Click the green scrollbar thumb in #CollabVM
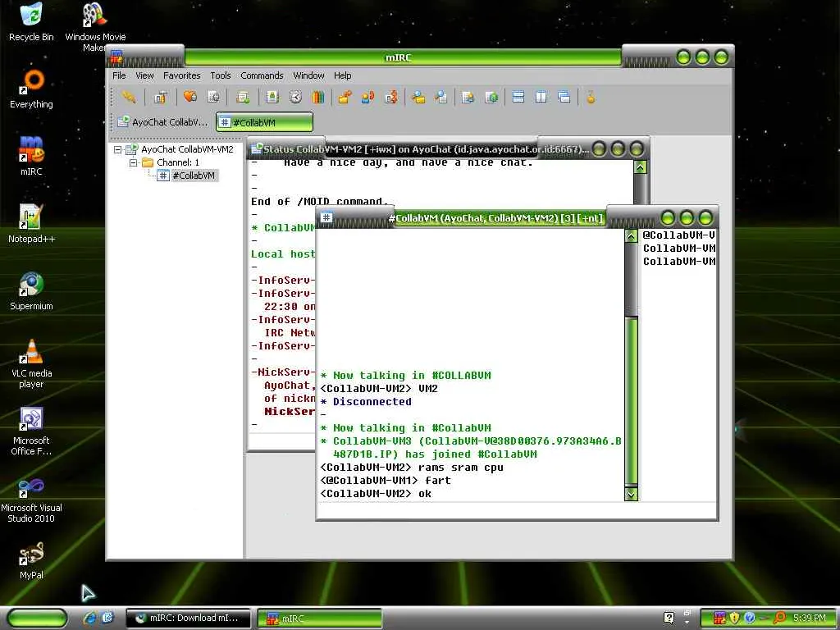This screenshot has height=630, width=840. click(x=631, y=402)
